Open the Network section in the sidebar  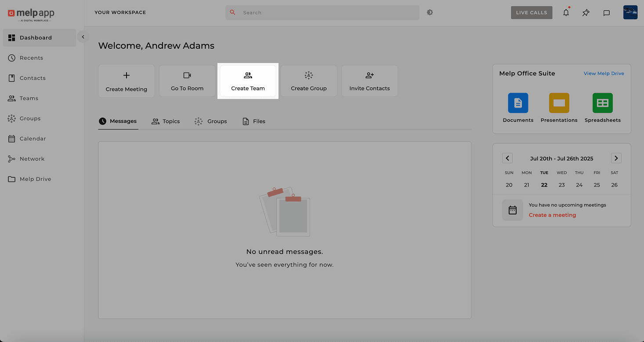pos(32,158)
